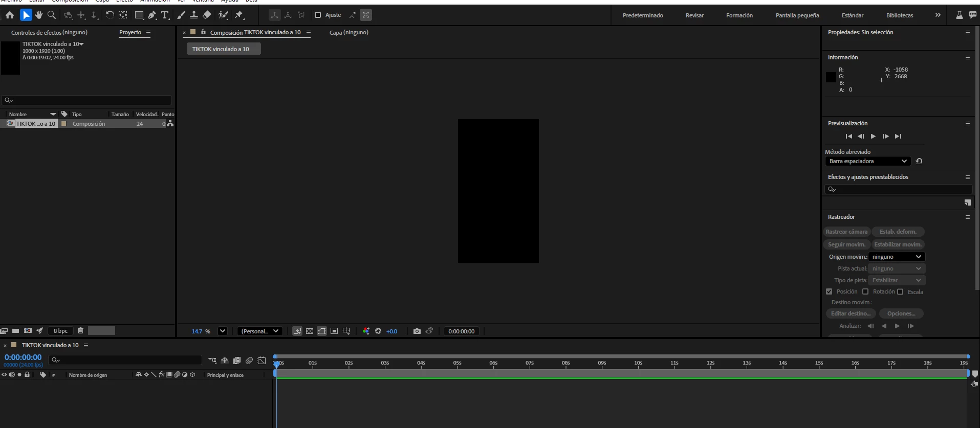This screenshot has width=980, height=428.
Task: Select the Zoom magnifier tool
Action: point(52,15)
